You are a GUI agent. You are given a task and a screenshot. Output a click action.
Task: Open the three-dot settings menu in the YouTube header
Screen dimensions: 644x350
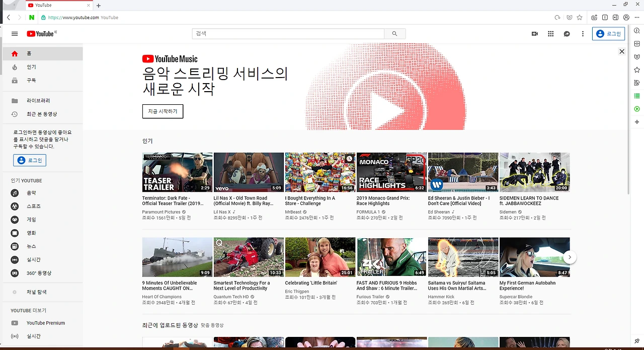click(x=583, y=34)
